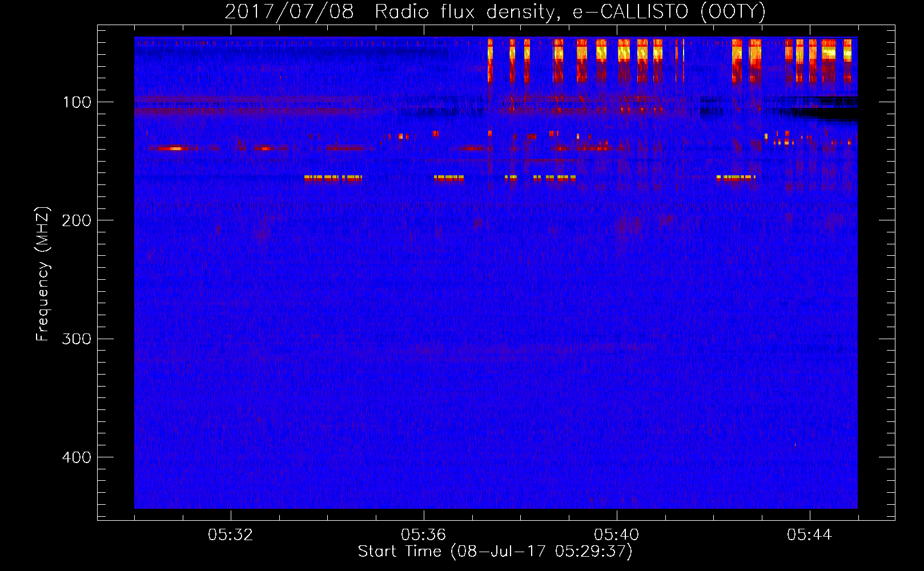Click the 05:32 time tick label
The height and width of the screenshot is (571, 924).
click(231, 535)
